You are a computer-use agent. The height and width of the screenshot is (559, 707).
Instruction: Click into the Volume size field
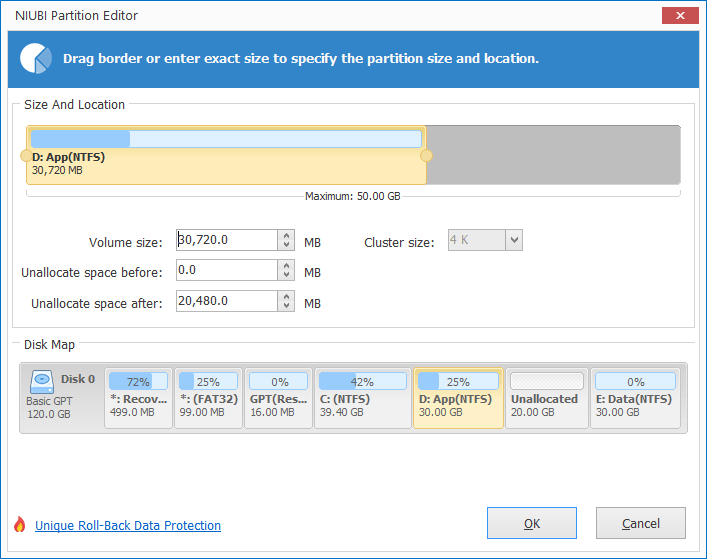[x=227, y=240]
